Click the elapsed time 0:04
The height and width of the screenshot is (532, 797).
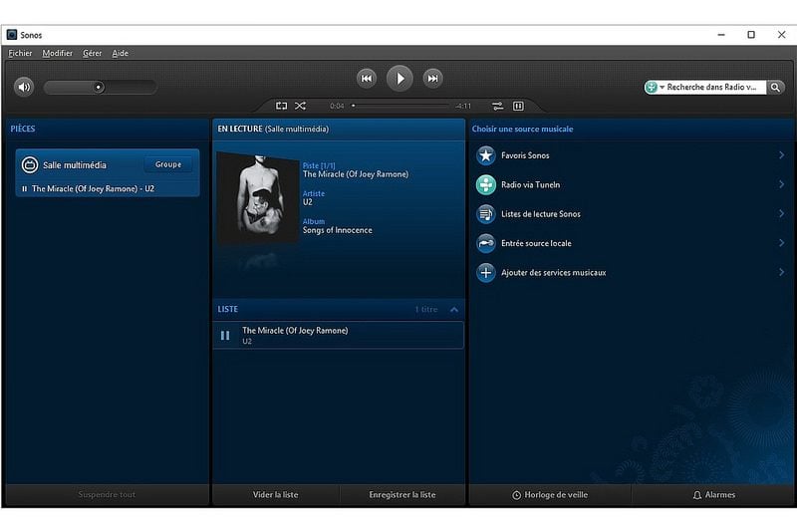point(337,106)
